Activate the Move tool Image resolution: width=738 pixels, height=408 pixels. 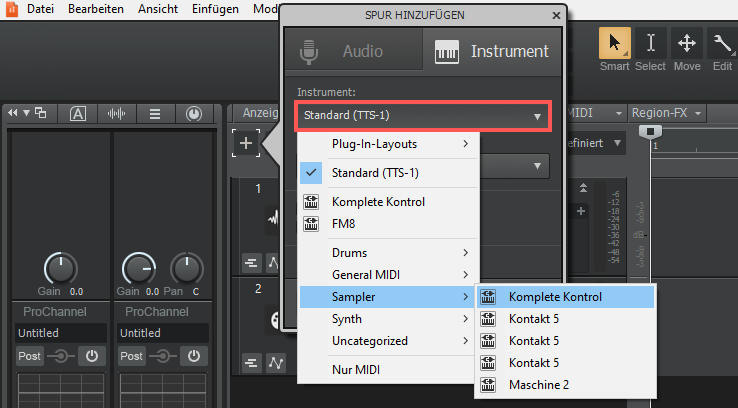687,43
